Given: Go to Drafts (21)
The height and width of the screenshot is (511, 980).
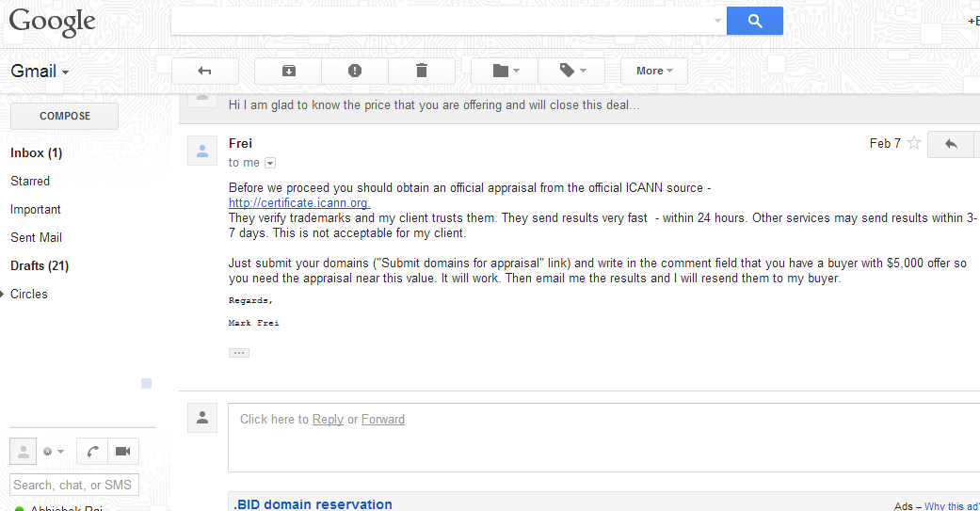Looking at the screenshot, I should 39,265.
